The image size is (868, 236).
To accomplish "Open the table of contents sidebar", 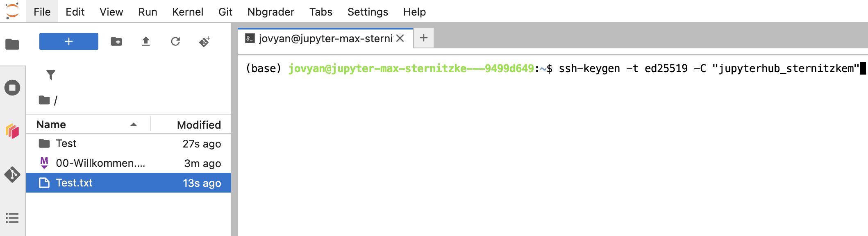I will [x=13, y=219].
